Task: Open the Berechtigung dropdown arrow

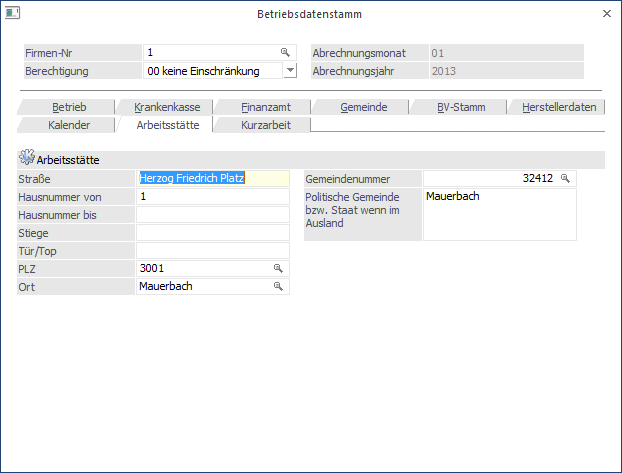Action: (289, 71)
